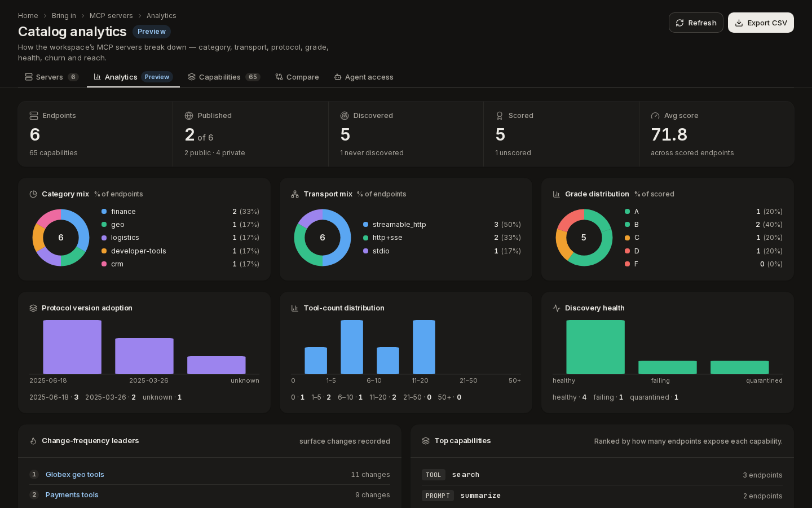Click the quarantined bar in Discovery health
The width and height of the screenshot is (812, 508).
[740, 367]
